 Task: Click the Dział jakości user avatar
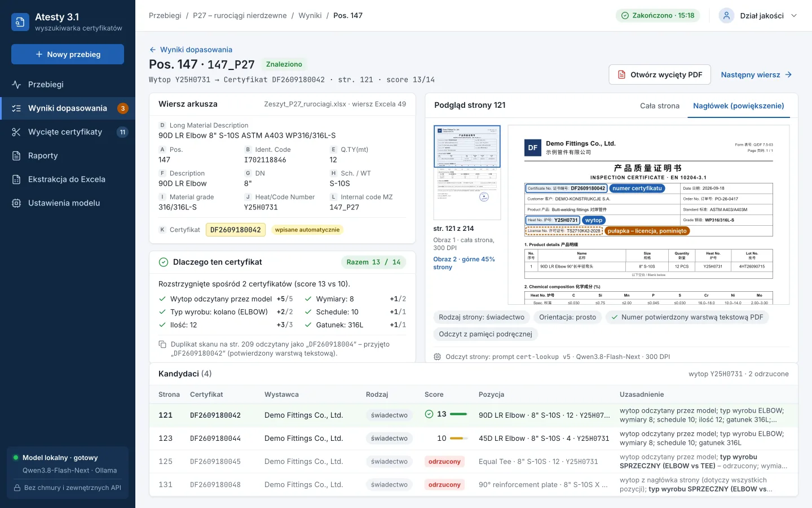click(726, 16)
